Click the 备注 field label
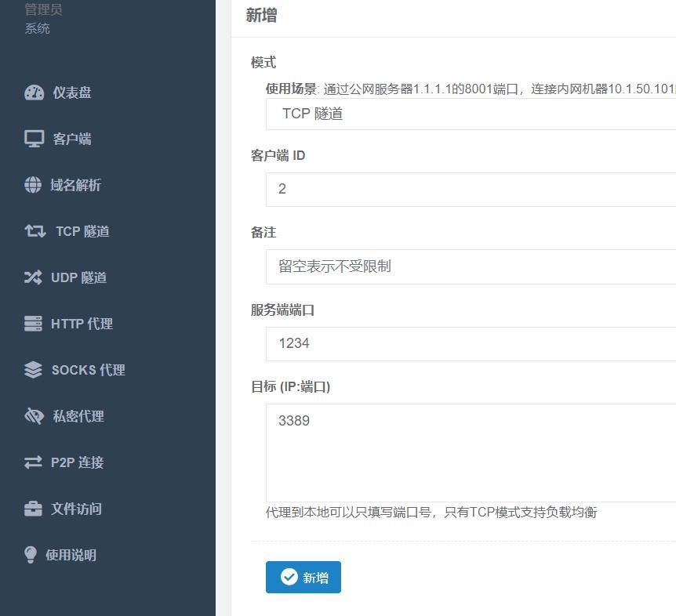The width and height of the screenshot is (676, 616). tap(263, 233)
